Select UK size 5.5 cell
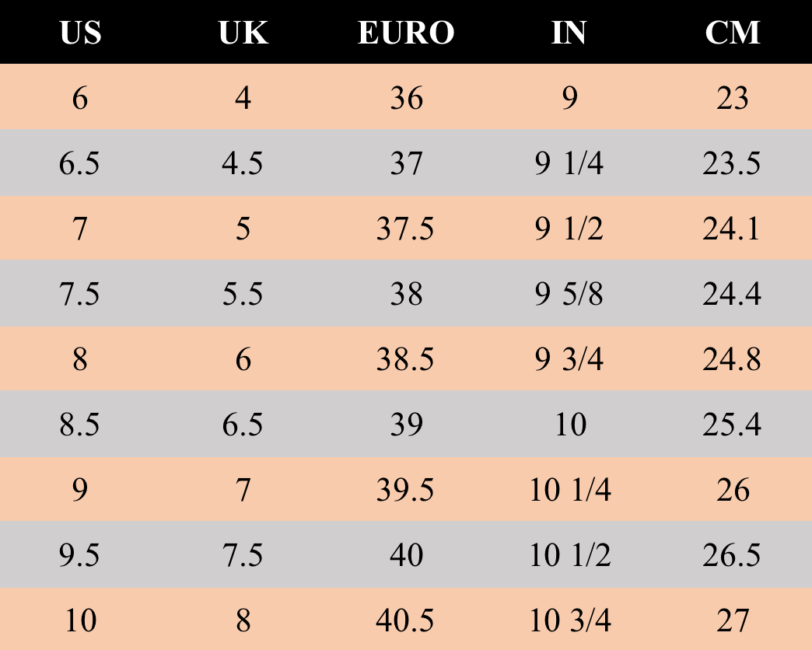Screen dimensions: 812x650 point(243,295)
